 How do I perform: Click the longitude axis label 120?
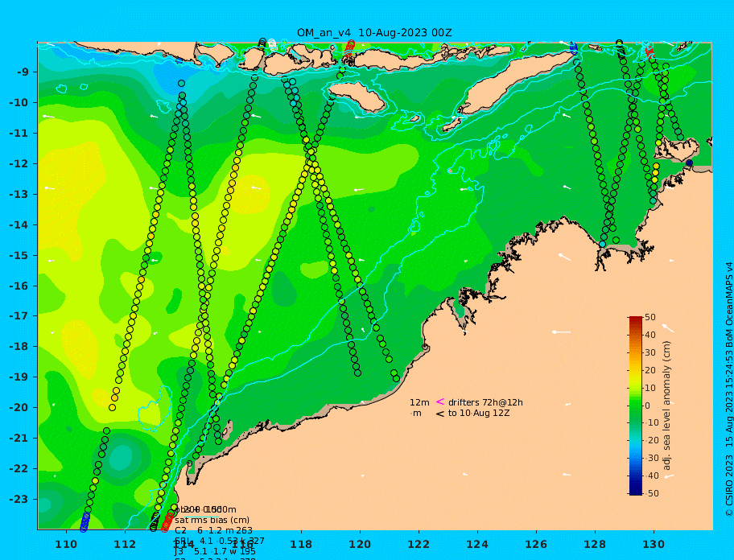[x=360, y=545]
